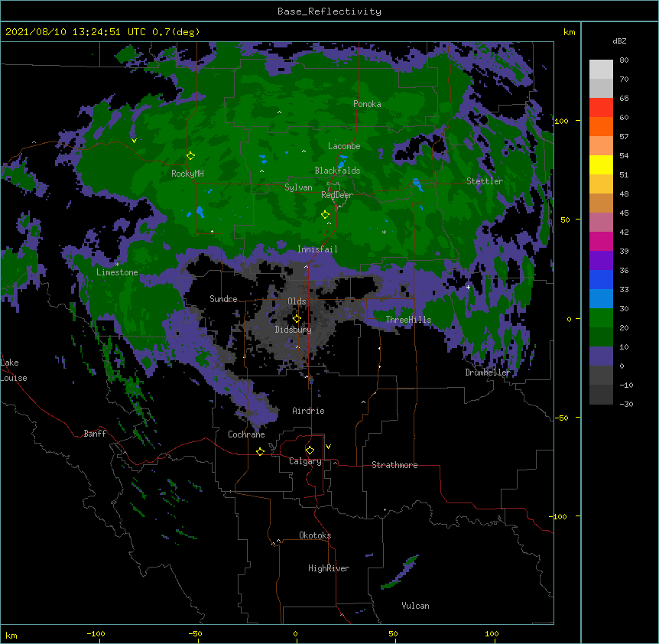This screenshot has width=659, height=644.
Task: Click the 80 value on dBZ legend
Action: click(624, 60)
